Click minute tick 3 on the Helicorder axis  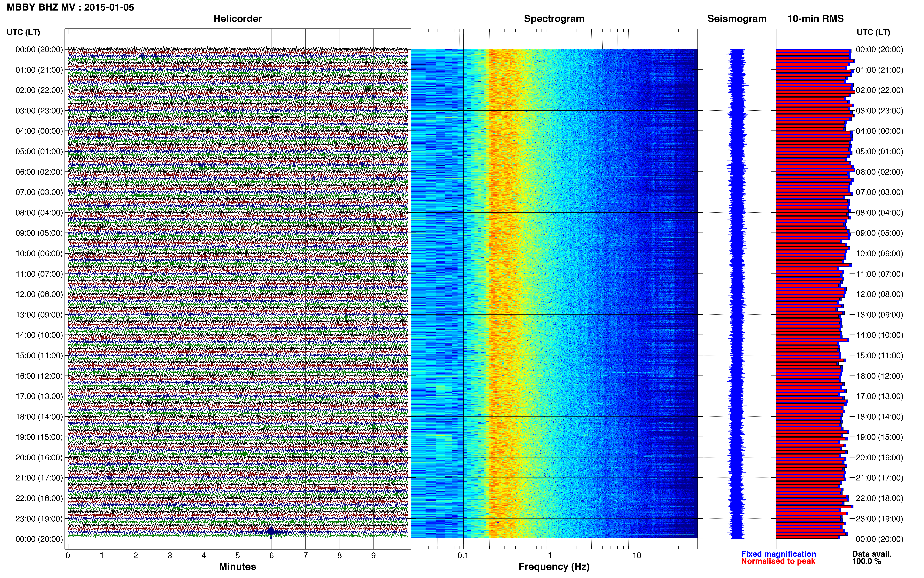click(x=170, y=555)
